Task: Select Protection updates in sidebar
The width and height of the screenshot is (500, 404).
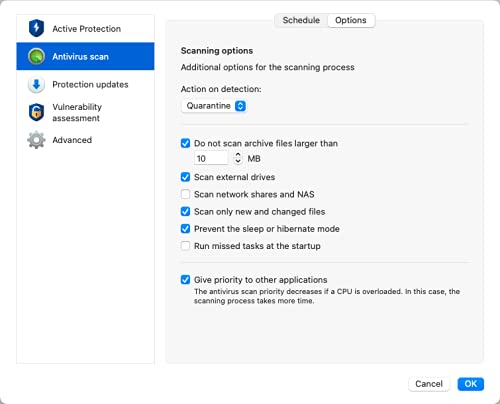Action: pos(85,84)
